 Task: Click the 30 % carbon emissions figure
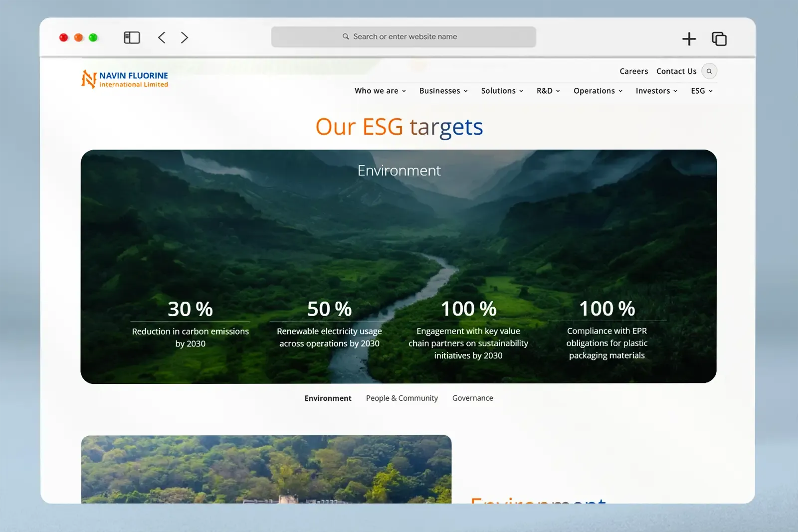tap(191, 309)
